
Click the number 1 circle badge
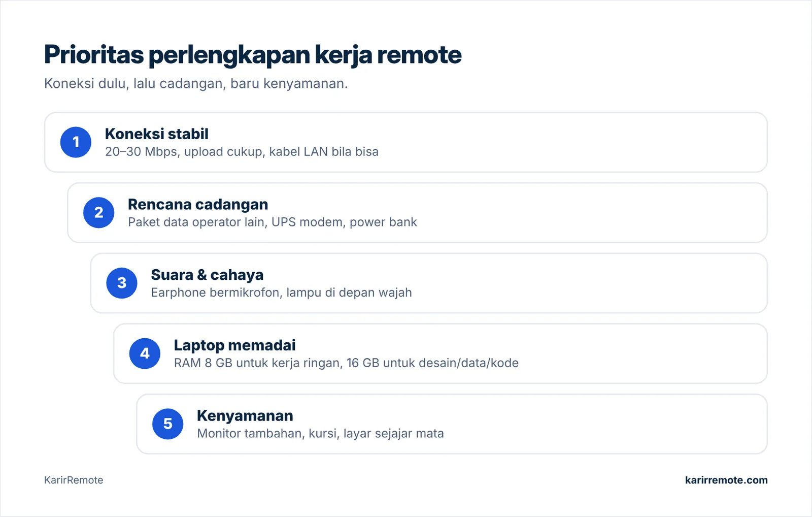coord(76,142)
